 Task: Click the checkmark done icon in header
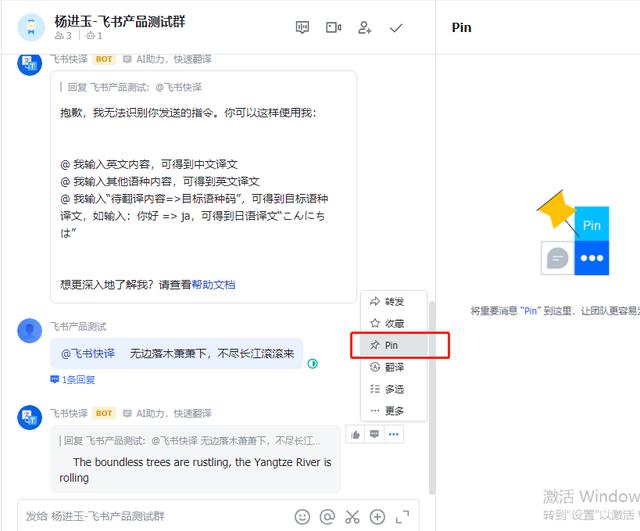(x=396, y=28)
